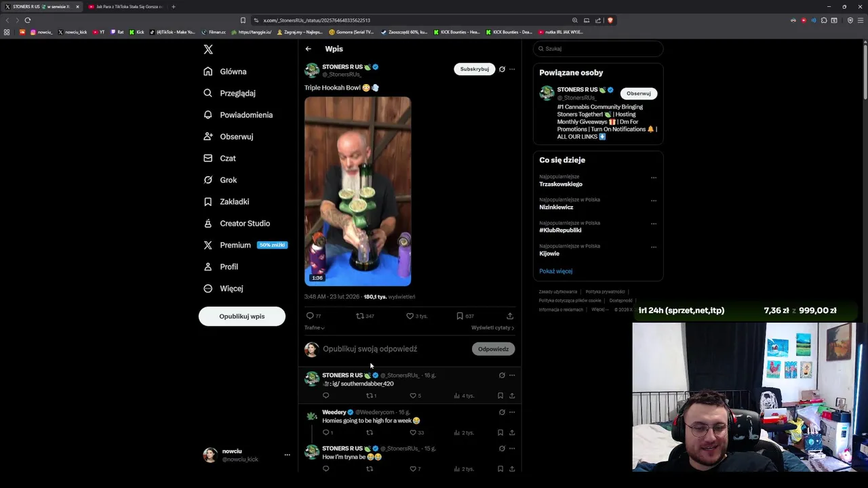Open options for Trzaskowskiego trend
The width and height of the screenshot is (868, 488).
tap(654, 178)
